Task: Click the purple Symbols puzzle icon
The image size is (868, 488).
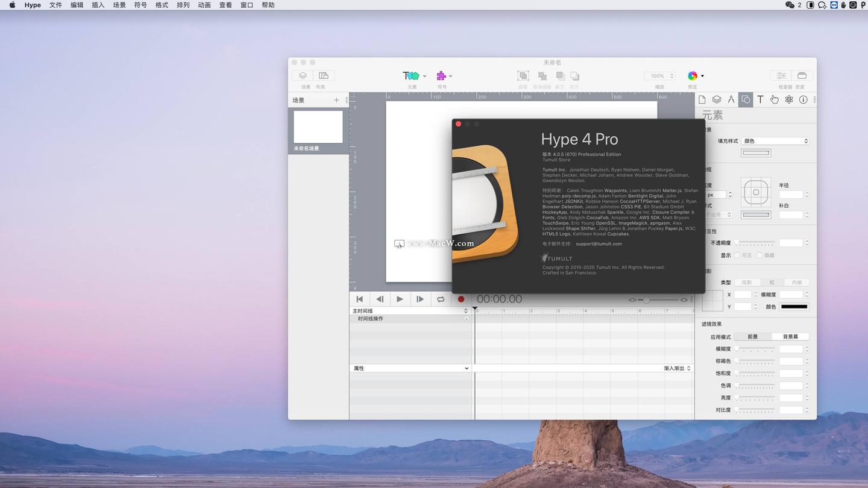Action: 441,76
